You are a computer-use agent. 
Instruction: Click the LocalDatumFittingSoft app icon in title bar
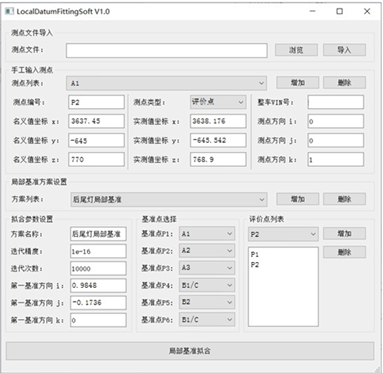[9, 11]
